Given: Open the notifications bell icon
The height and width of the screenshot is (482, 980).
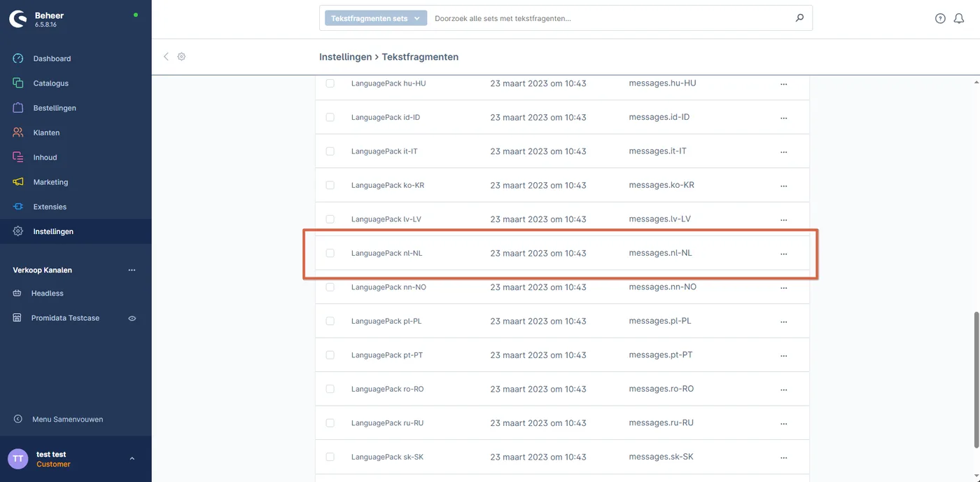Looking at the screenshot, I should tap(959, 19).
